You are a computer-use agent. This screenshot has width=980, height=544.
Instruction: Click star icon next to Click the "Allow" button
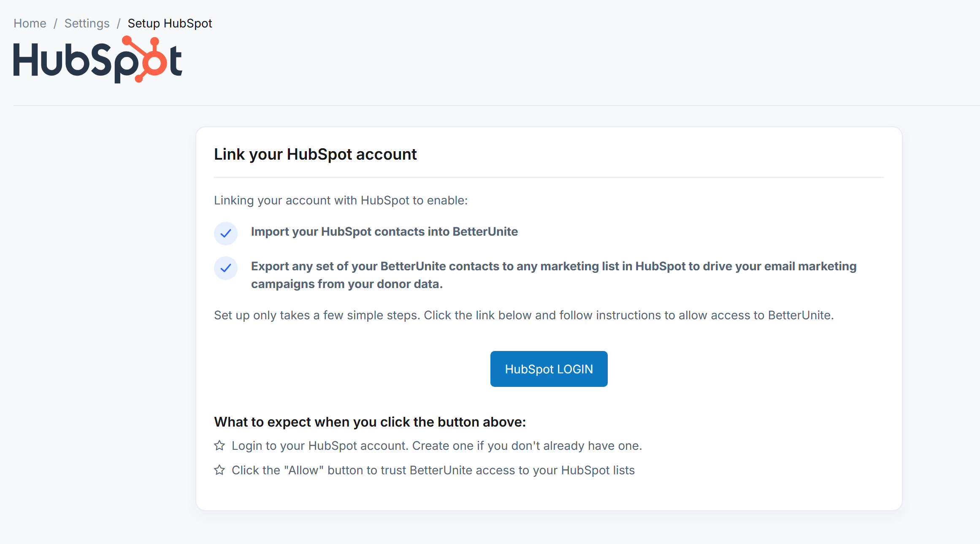[x=219, y=470]
